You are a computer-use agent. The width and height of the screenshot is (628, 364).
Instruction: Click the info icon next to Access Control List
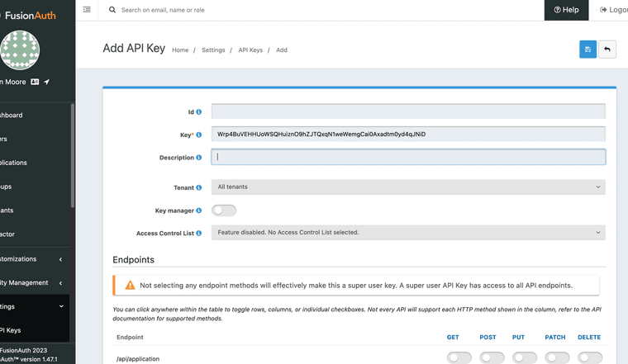[x=199, y=234]
